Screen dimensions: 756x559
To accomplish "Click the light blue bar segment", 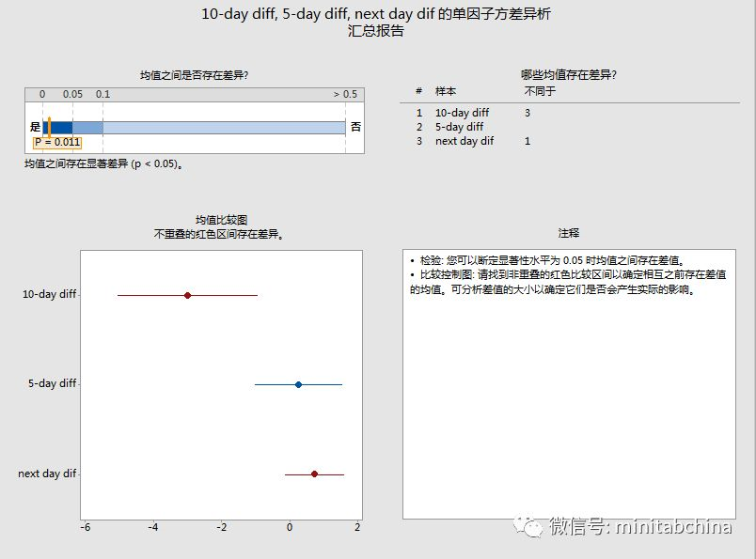I will (223, 127).
